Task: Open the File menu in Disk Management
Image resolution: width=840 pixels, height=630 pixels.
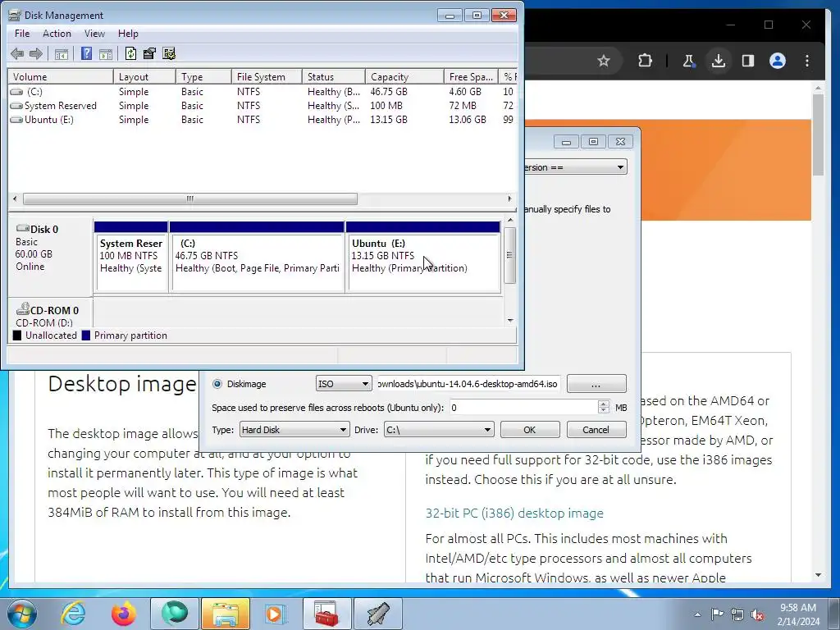Action: (22, 33)
